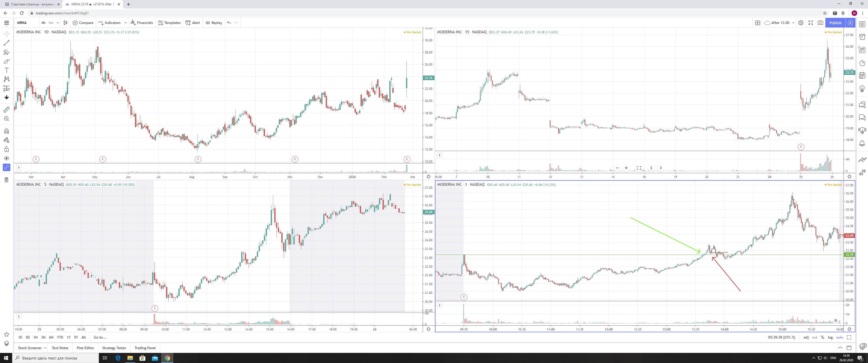This screenshot has height=363, width=868.
Task: Toggle log scale on price axis
Action: point(830,337)
